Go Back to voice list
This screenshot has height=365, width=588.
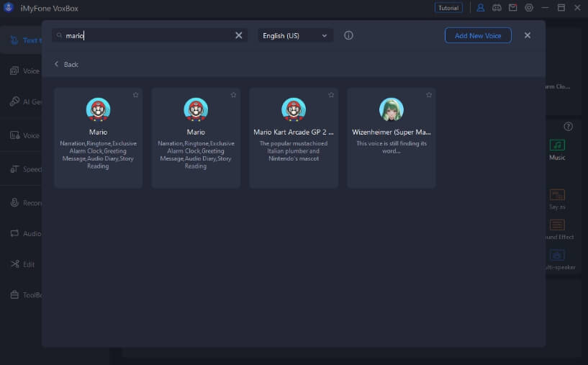click(x=66, y=65)
